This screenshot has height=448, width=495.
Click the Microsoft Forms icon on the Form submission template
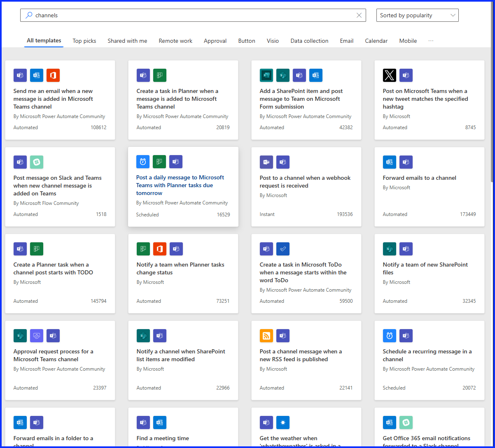(x=266, y=75)
